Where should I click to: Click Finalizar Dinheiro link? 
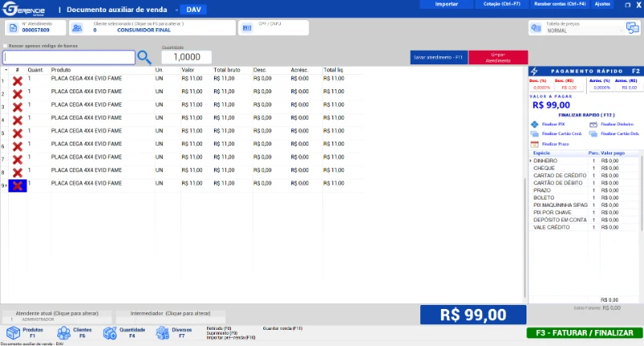point(617,124)
